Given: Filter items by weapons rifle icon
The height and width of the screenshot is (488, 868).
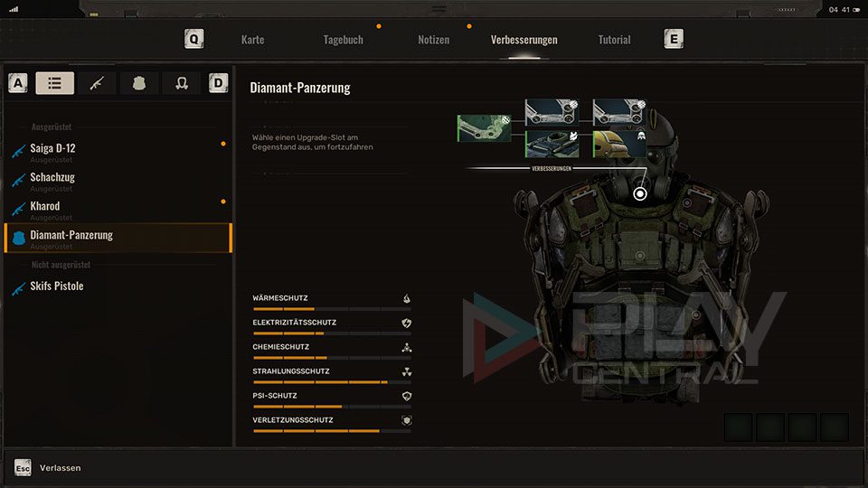Looking at the screenshot, I should 97,83.
